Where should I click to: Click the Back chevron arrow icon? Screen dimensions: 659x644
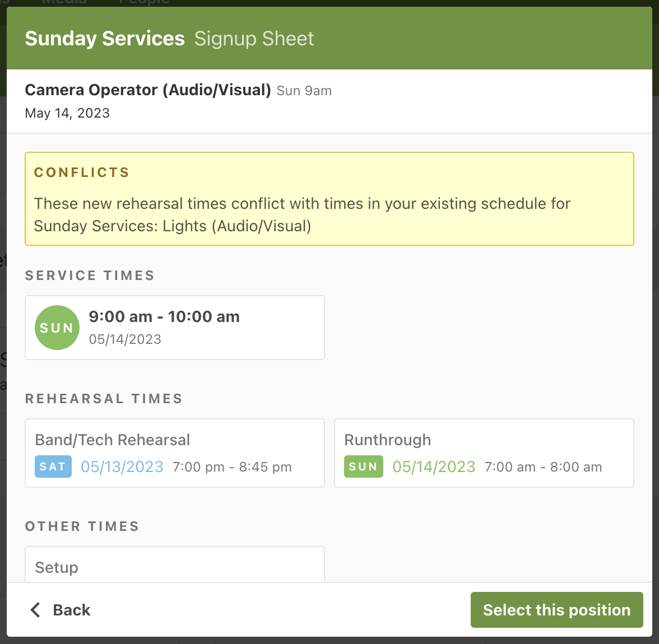(x=35, y=610)
